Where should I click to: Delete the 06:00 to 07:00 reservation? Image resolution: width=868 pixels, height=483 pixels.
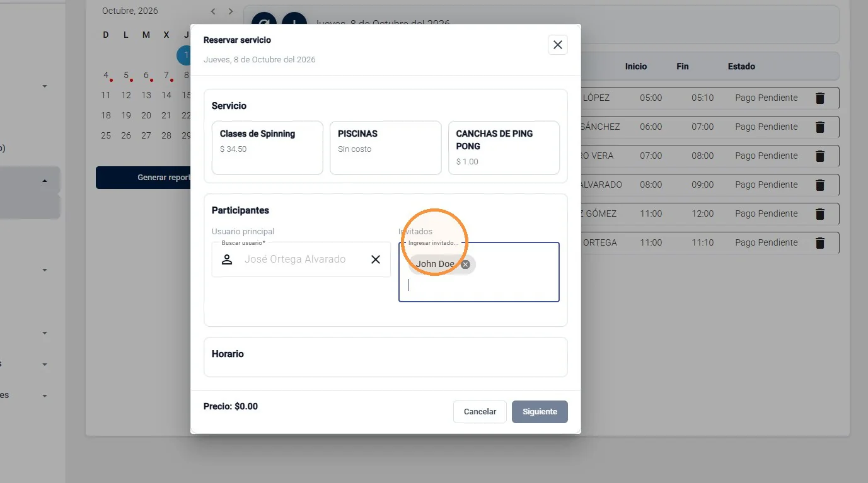point(820,127)
